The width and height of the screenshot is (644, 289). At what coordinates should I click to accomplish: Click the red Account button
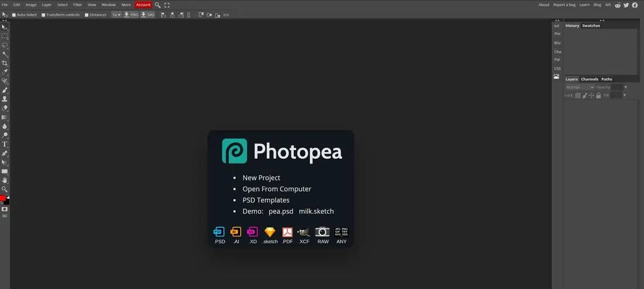pos(143,5)
